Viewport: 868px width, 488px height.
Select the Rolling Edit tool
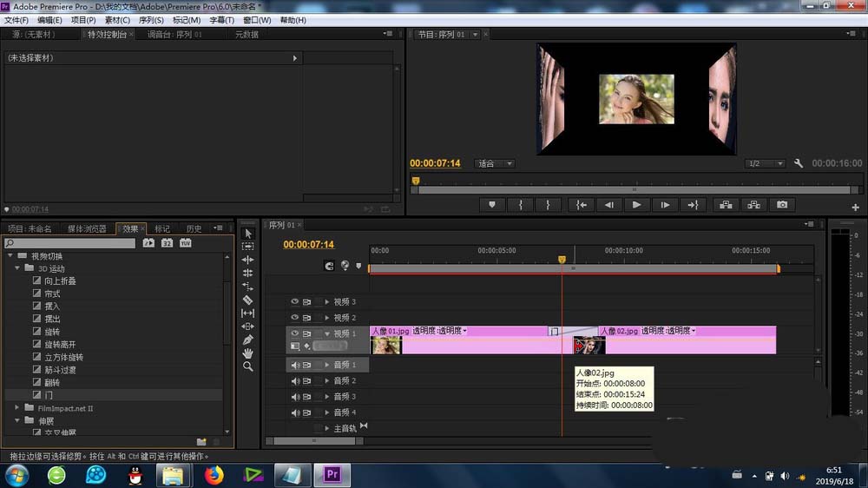tap(248, 273)
